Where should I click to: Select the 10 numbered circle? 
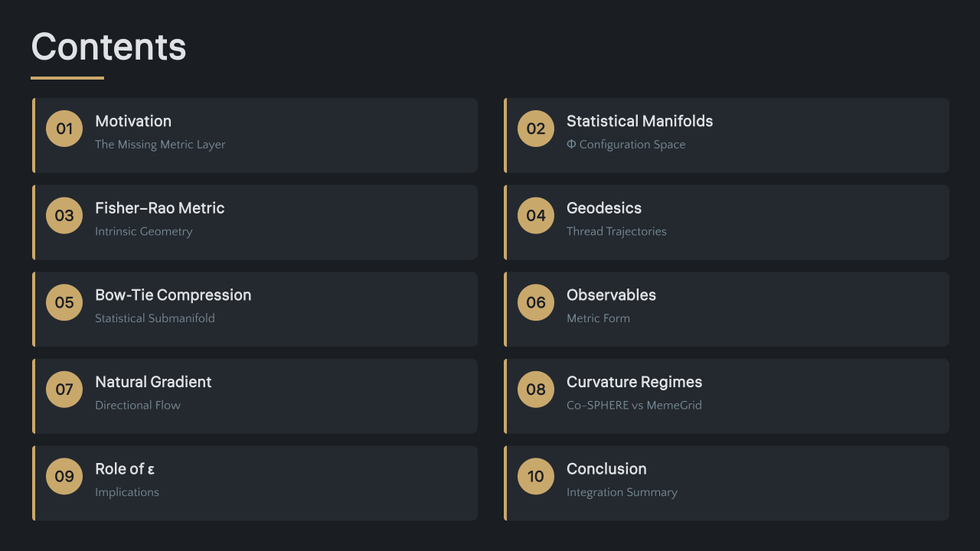(536, 477)
